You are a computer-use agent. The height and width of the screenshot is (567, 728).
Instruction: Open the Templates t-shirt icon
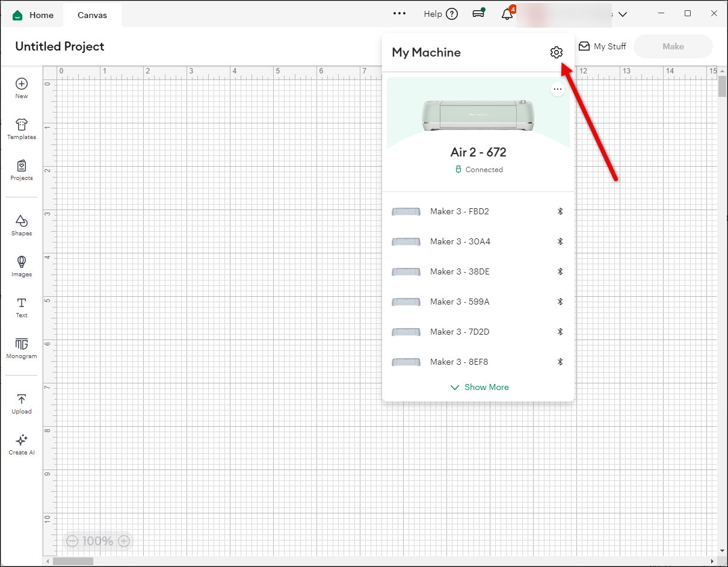[22, 125]
